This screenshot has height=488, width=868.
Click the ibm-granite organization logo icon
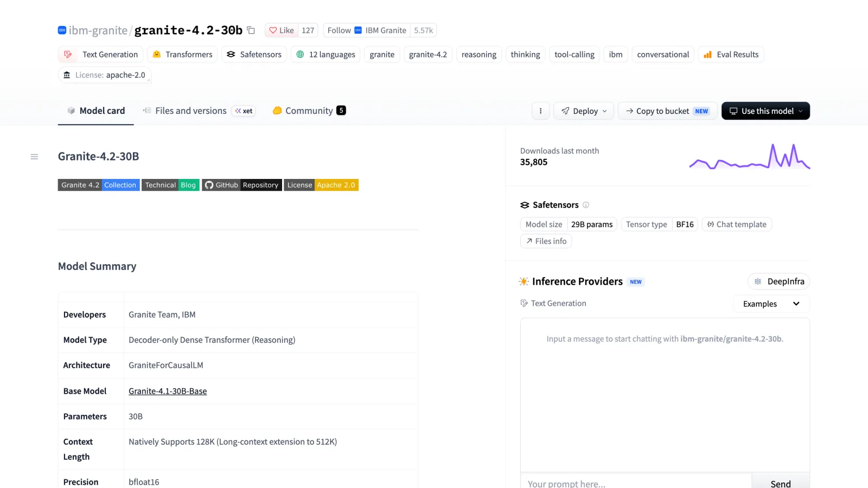[62, 30]
